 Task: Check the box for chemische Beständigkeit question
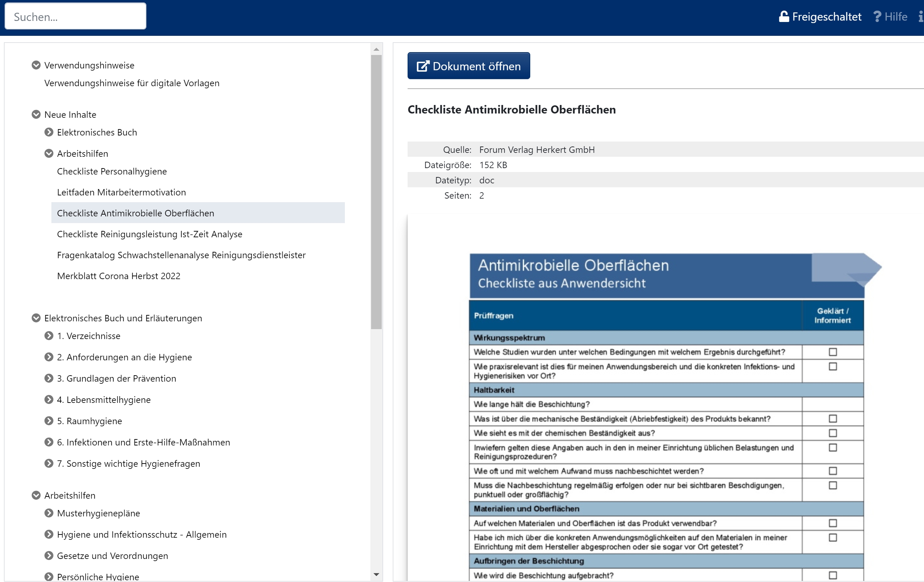832,433
